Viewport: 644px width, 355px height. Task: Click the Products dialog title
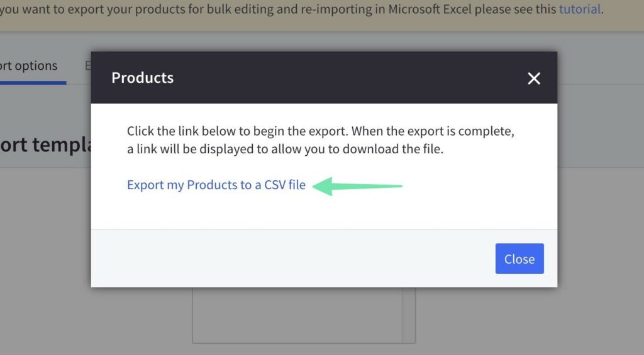(x=142, y=78)
